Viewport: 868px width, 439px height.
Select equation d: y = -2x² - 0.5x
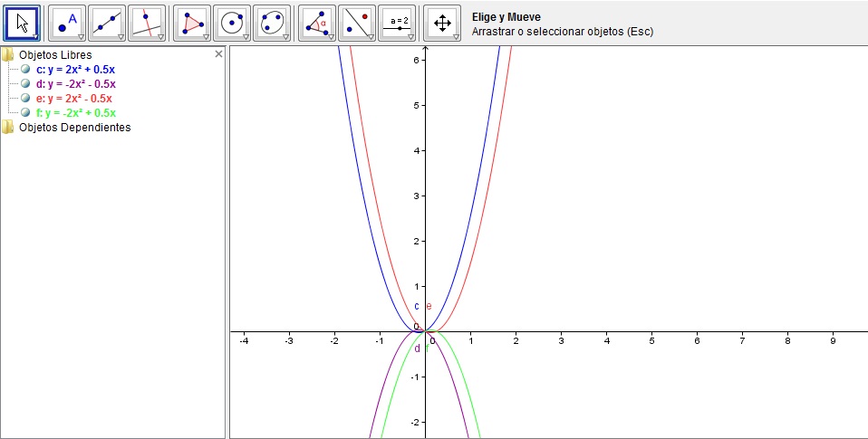click(76, 84)
